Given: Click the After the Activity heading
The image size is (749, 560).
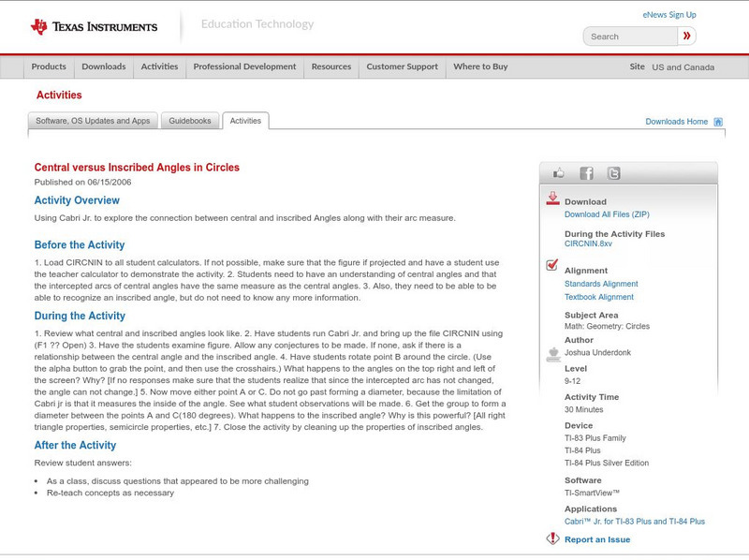Looking at the screenshot, I should (75, 446).
